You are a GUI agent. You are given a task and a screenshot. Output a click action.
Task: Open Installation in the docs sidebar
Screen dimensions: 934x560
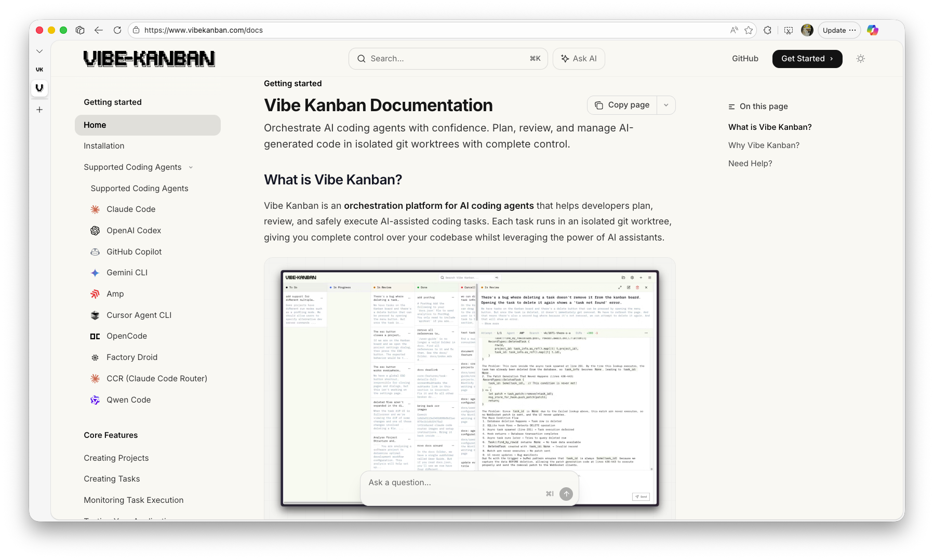[104, 146]
